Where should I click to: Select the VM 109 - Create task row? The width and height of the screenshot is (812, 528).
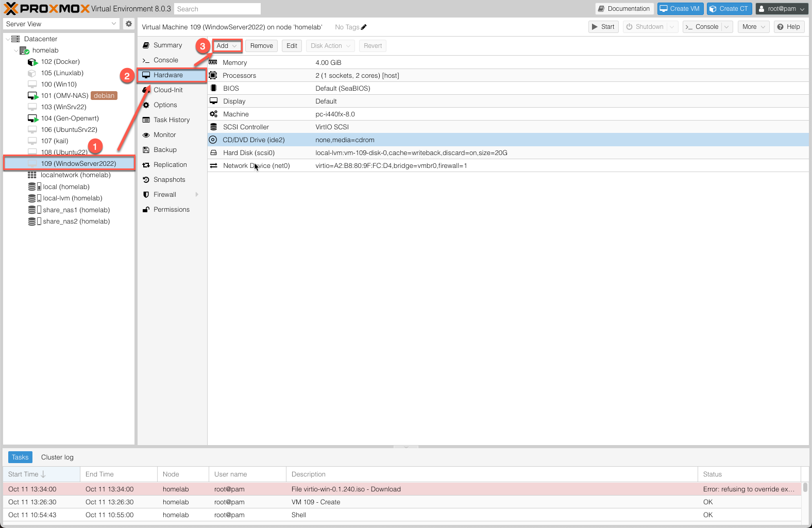402,502
